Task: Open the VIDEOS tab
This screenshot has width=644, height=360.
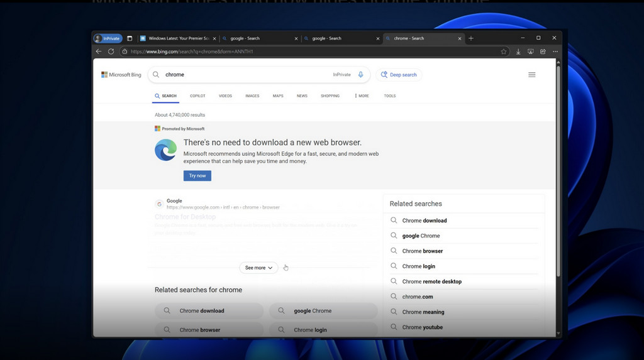Action: [225, 95]
